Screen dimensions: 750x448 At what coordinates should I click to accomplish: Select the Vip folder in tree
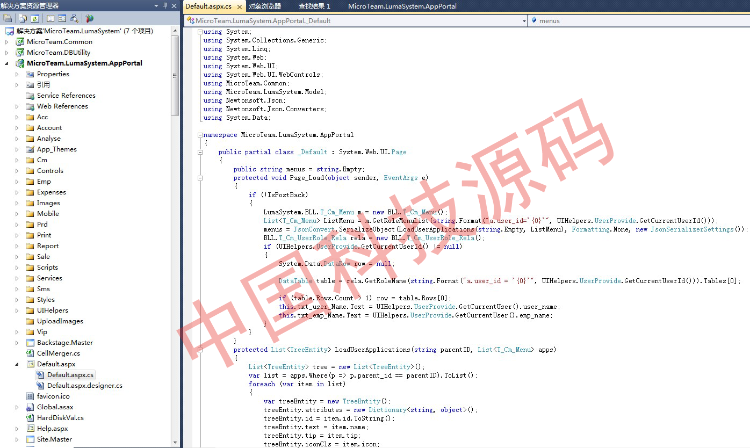tap(42, 332)
